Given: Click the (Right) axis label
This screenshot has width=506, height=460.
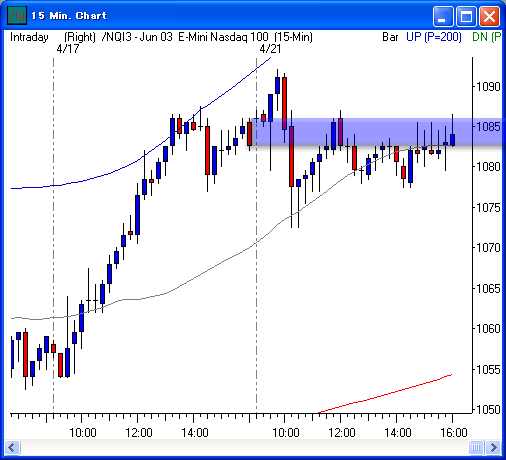Looking at the screenshot, I should [x=80, y=37].
